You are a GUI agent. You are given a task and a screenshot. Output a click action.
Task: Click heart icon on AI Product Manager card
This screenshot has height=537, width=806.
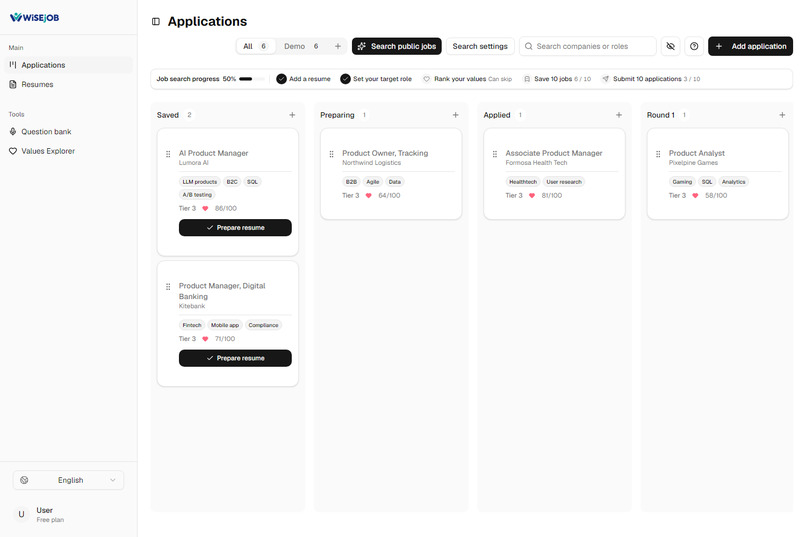(205, 209)
